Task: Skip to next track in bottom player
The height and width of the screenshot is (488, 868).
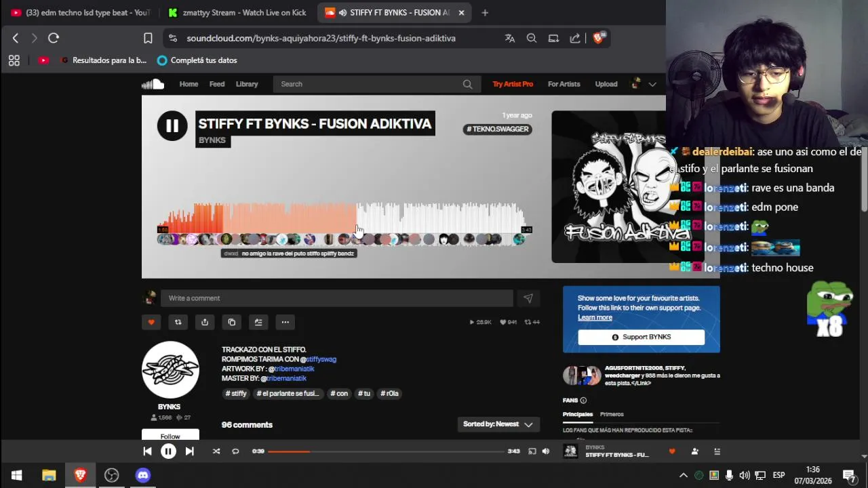Action: click(190, 451)
